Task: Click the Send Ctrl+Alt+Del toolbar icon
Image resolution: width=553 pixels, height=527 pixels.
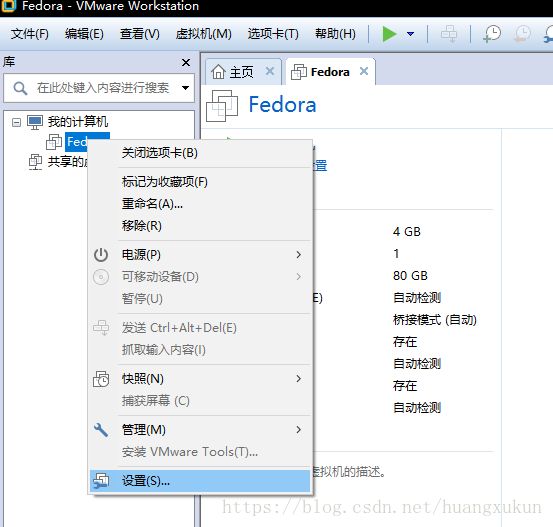Action: pos(449,34)
